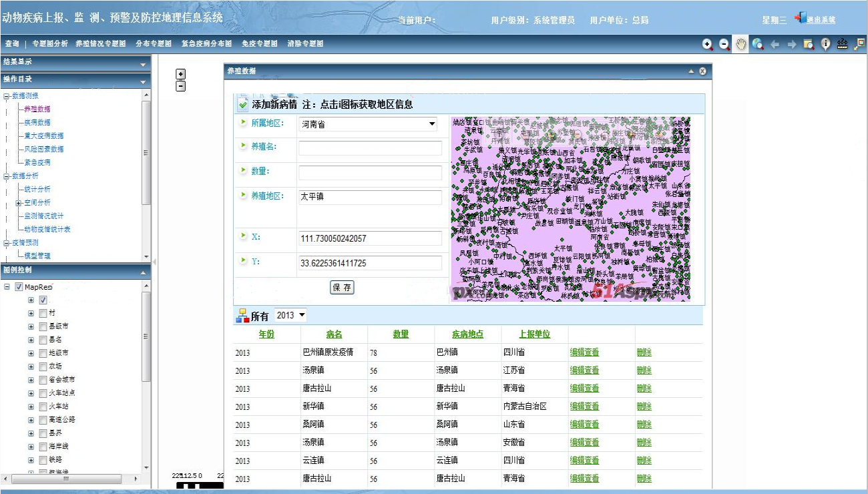Image resolution: width=868 pixels, height=494 pixels.
Task: Enable the 火车站点 layer checkbox
Action: (43, 393)
